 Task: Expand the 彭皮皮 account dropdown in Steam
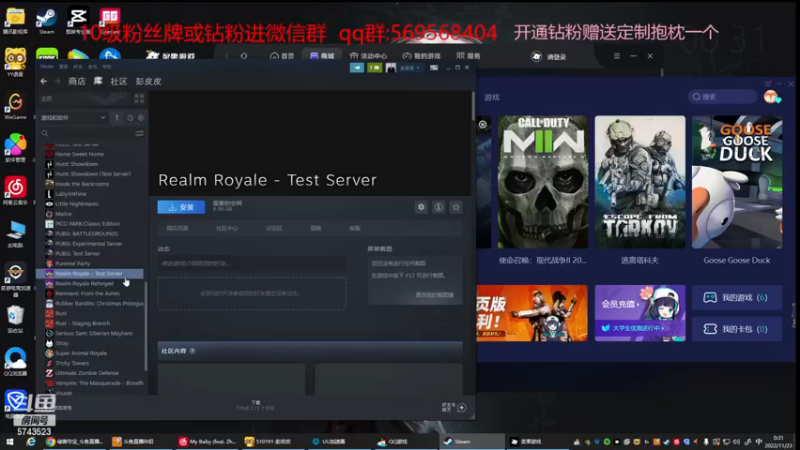(410, 67)
